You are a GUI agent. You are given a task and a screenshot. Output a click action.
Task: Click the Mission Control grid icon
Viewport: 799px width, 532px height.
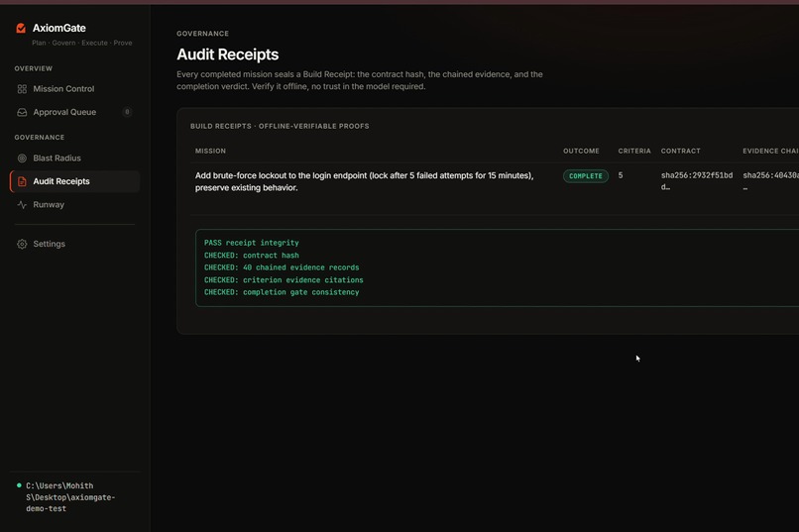pos(22,89)
